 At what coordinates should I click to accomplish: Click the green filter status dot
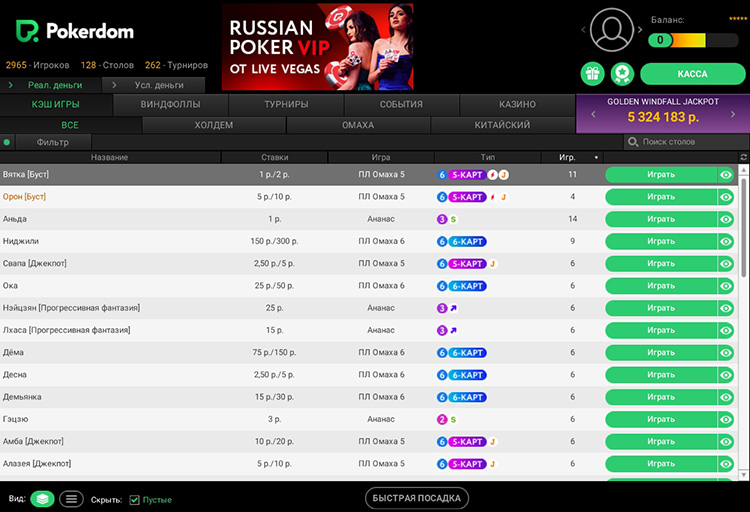(x=7, y=142)
